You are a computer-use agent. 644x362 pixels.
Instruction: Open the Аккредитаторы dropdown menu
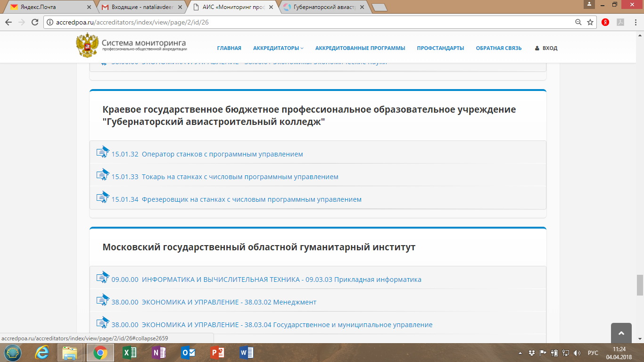click(x=278, y=48)
